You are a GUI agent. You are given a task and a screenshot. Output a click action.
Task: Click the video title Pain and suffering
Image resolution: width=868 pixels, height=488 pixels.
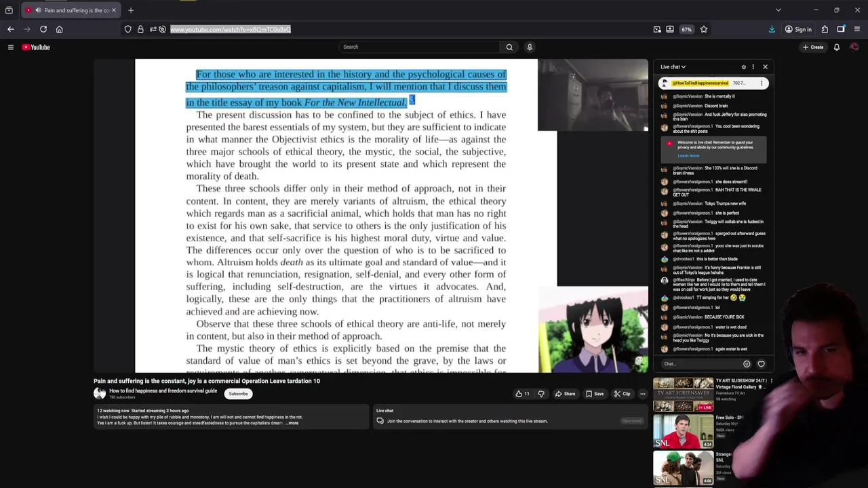[x=207, y=381]
